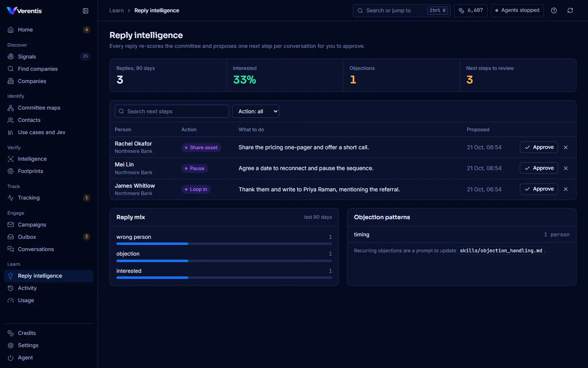The height and width of the screenshot is (368, 588).
Task: Click the refresh icon in top bar
Action: pos(570,11)
